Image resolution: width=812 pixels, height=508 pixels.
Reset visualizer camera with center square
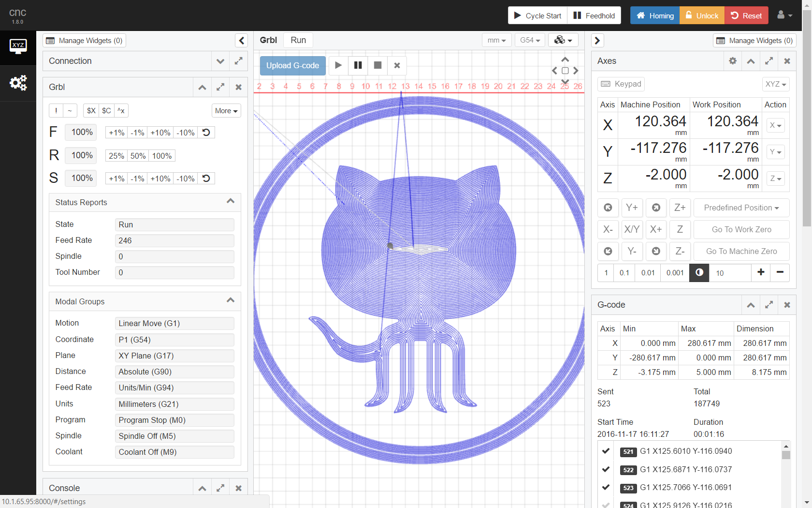pyautogui.click(x=565, y=71)
